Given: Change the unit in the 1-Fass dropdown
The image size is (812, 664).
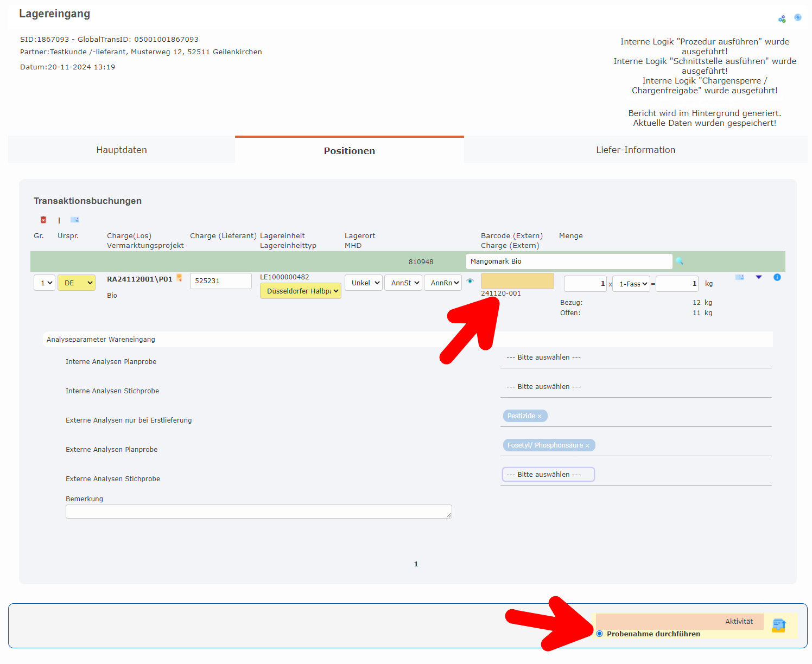Looking at the screenshot, I should 631,284.
